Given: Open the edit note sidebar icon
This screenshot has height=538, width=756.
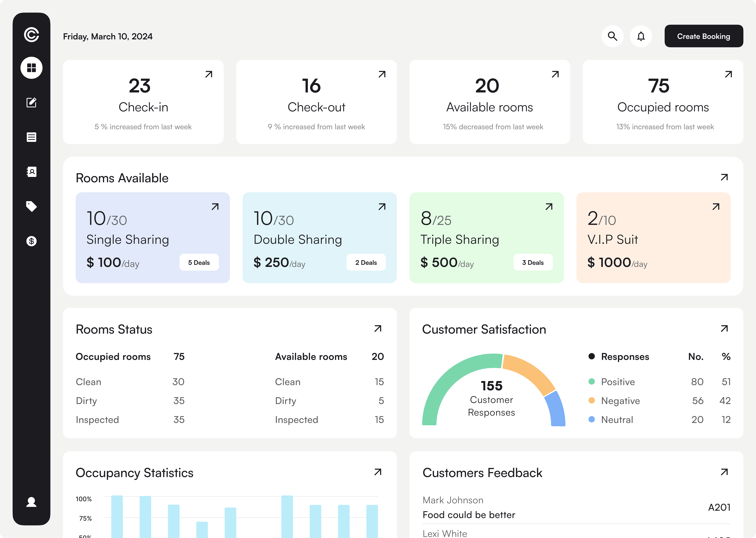Looking at the screenshot, I should 31,102.
